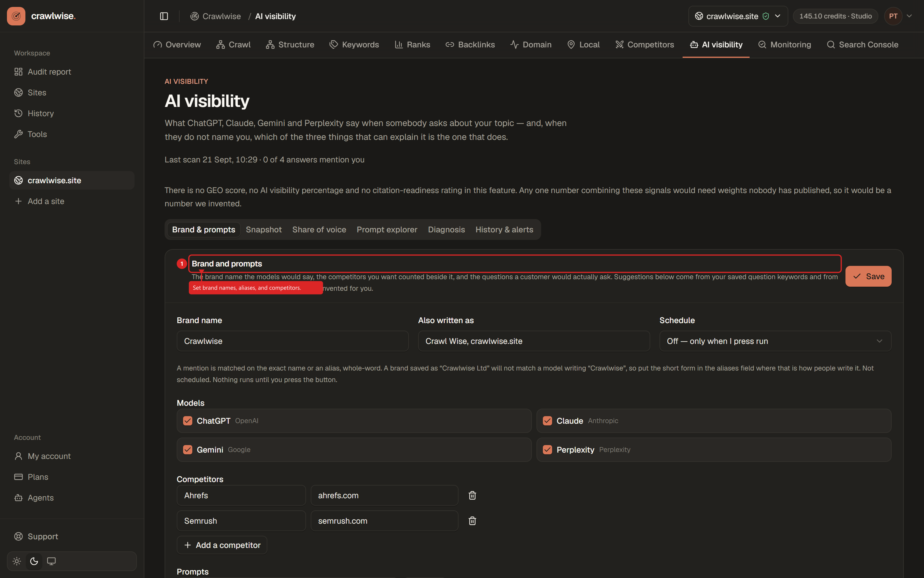The width and height of the screenshot is (924, 578).
Task: Open My account page
Action: point(72,456)
